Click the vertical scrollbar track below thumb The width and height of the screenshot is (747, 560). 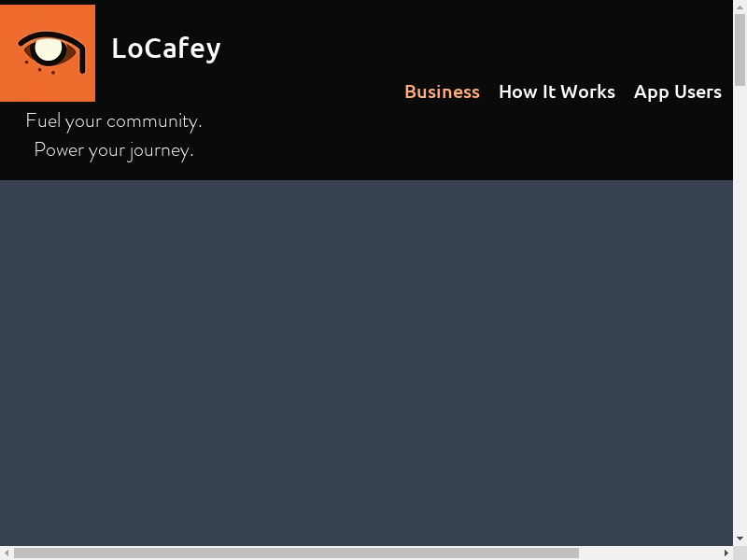point(740,327)
